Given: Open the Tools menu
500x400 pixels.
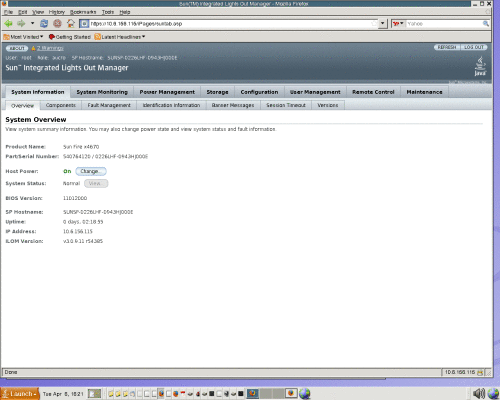Looking at the screenshot, I should point(108,12).
